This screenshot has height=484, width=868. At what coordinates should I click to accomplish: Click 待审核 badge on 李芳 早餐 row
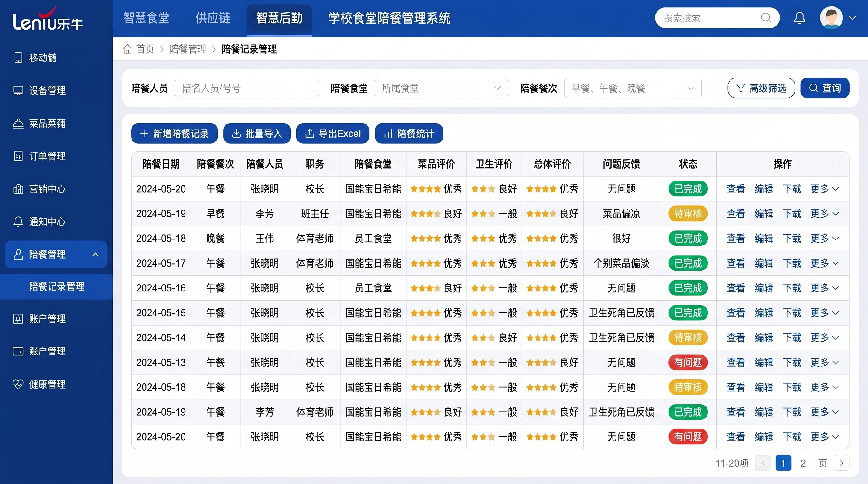[x=688, y=214]
